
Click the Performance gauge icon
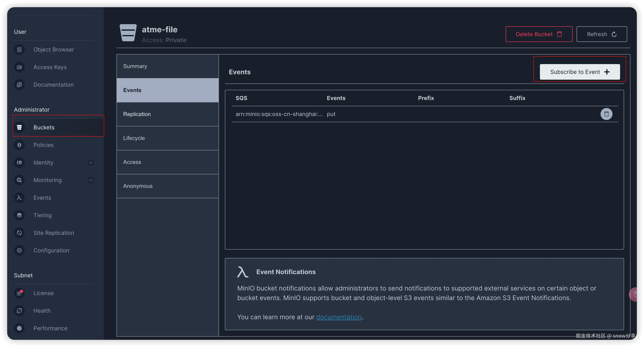pyautogui.click(x=19, y=328)
